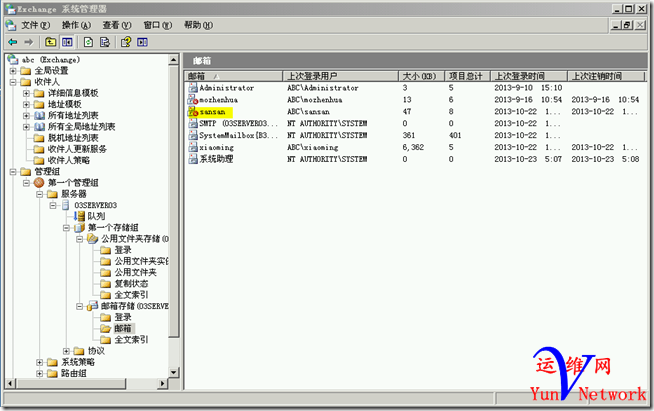Click the 所有地址列表 book icon
Screen dimensions: 654x411
(x=39, y=115)
